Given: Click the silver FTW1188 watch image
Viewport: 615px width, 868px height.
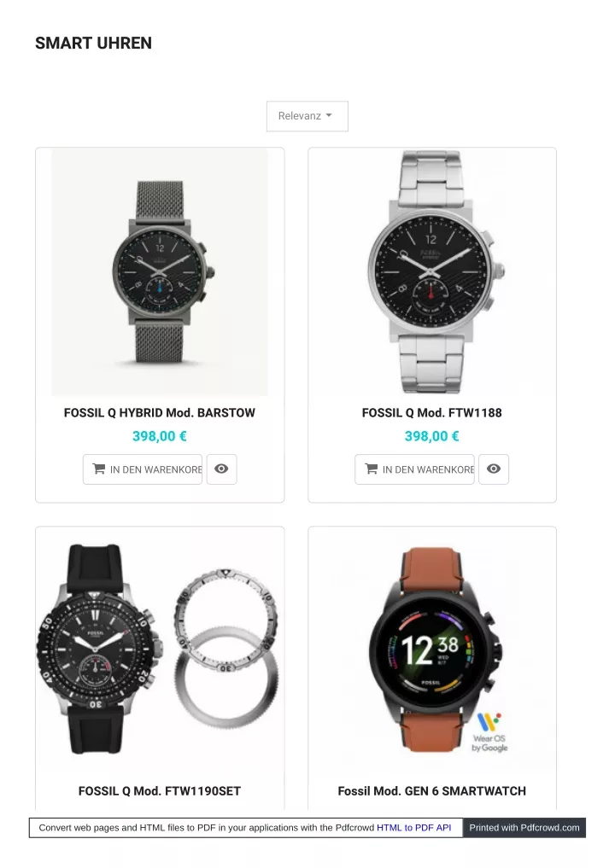Looking at the screenshot, I should [x=431, y=271].
